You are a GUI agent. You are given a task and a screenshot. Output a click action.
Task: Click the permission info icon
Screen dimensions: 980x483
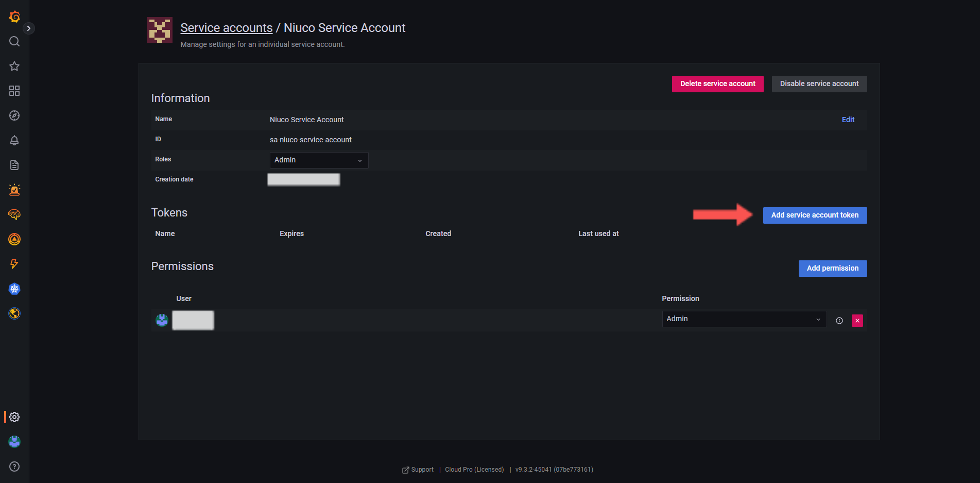839,321
